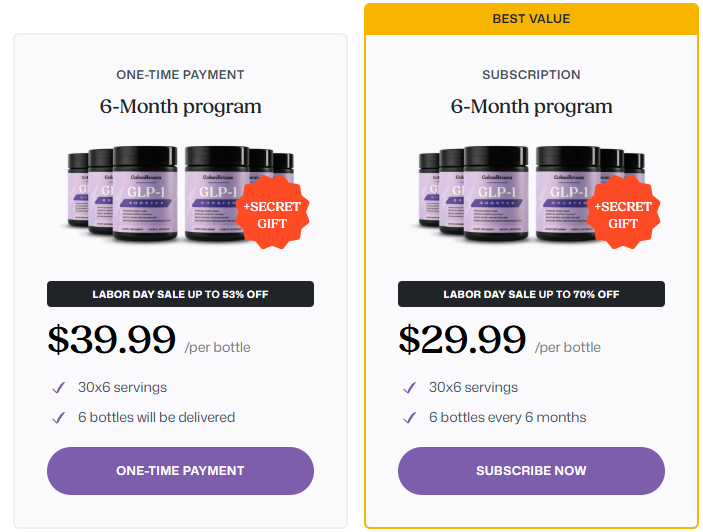The image size is (703, 532).
Task: Click the SUBSCRIPTION heading label
Action: click(x=531, y=75)
